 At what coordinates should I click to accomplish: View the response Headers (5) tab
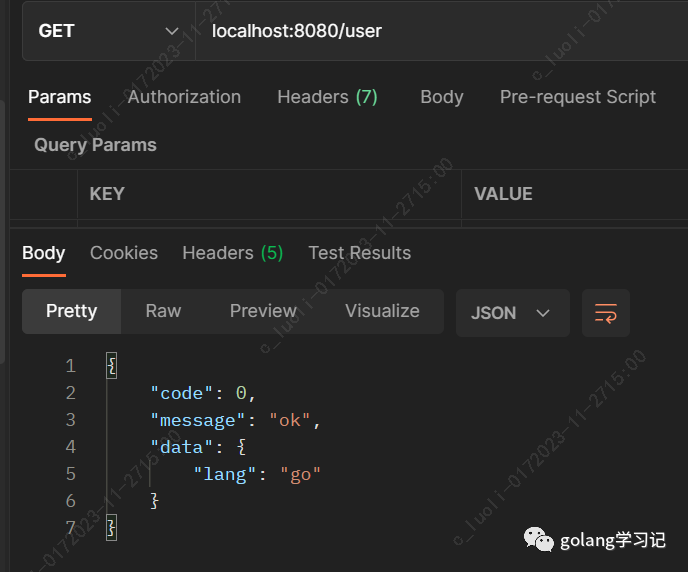232,253
